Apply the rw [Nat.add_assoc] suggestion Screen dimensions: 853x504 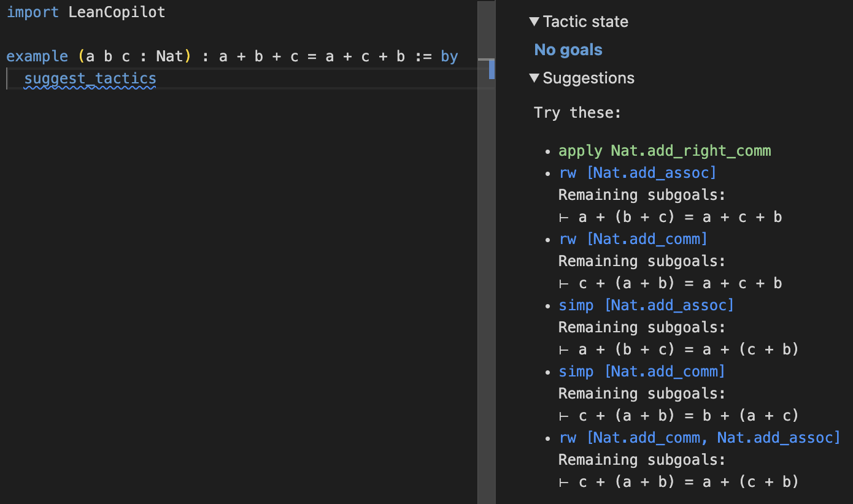coord(638,172)
